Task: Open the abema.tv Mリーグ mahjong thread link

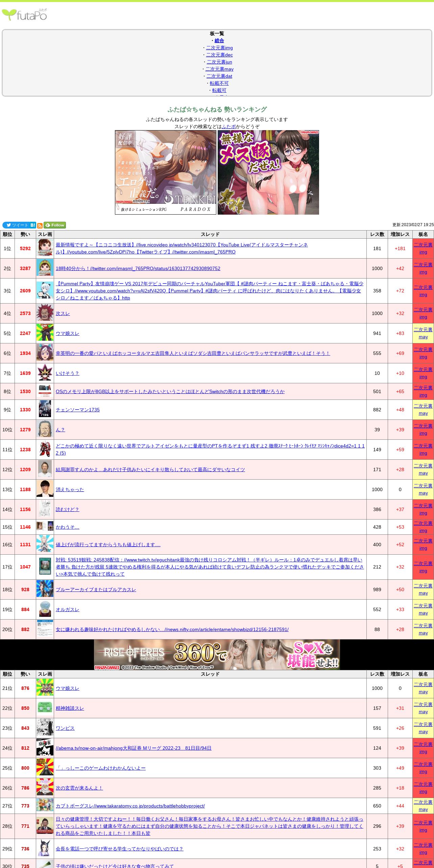Action: tap(134, 748)
